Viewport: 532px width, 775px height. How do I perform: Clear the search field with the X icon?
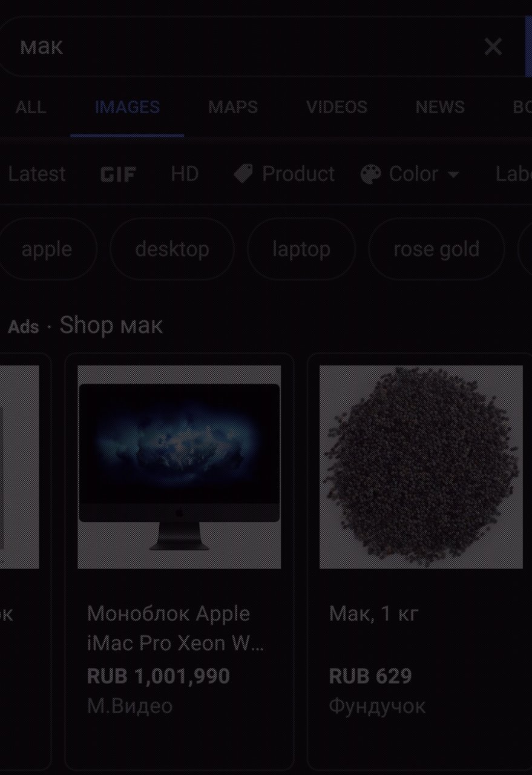[493, 47]
